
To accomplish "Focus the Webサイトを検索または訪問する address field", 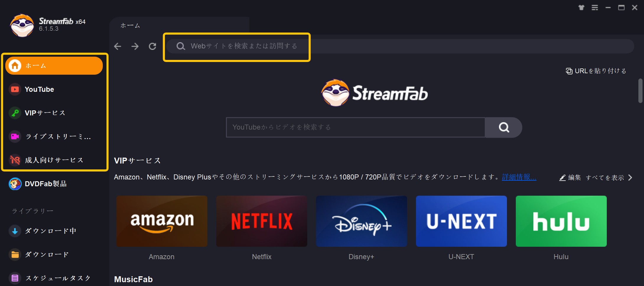I will 400,46.
